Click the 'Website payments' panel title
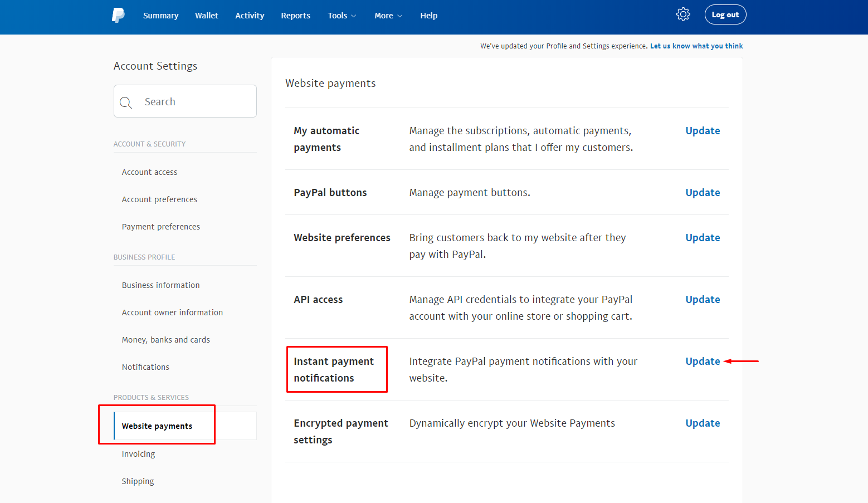The width and height of the screenshot is (868, 503). 330,84
